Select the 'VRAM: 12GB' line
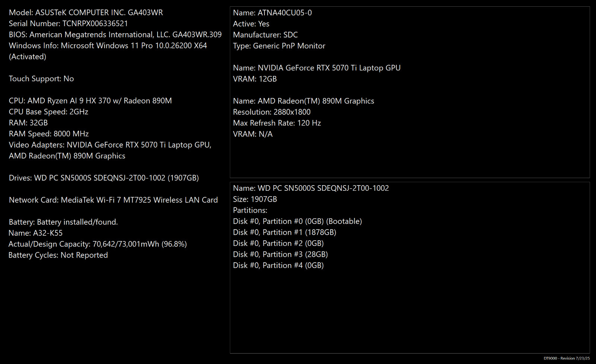The image size is (596, 364). click(x=255, y=79)
